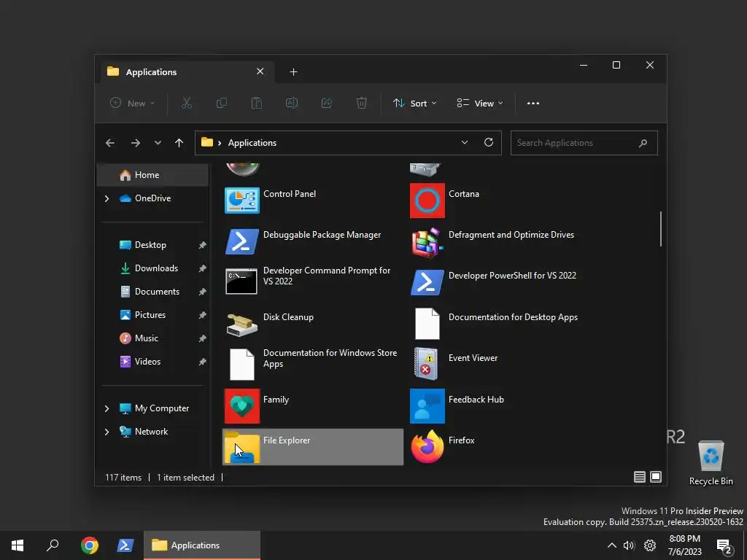
Task: Select the Disk Cleanup icon
Action: 242,324
